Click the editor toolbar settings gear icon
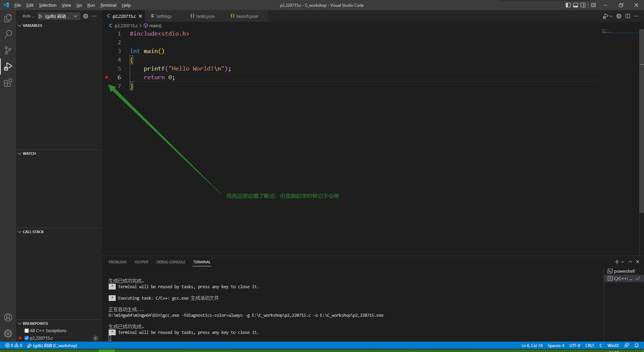 point(619,16)
